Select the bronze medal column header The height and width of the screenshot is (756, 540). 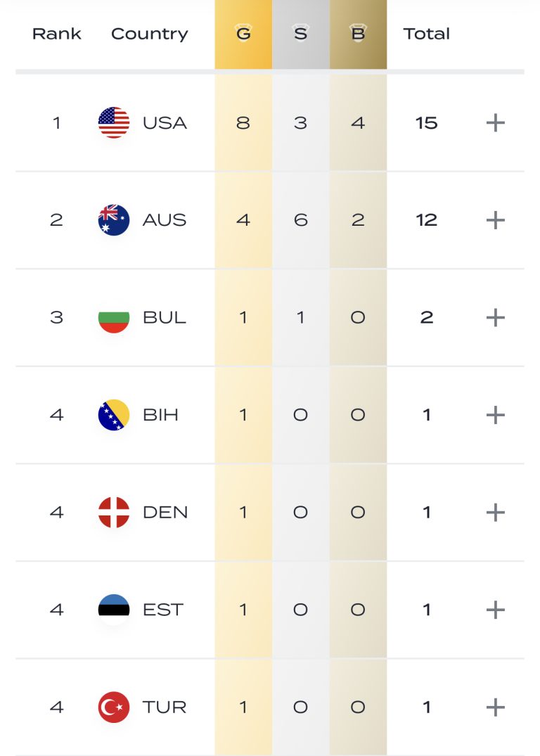(x=358, y=34)
